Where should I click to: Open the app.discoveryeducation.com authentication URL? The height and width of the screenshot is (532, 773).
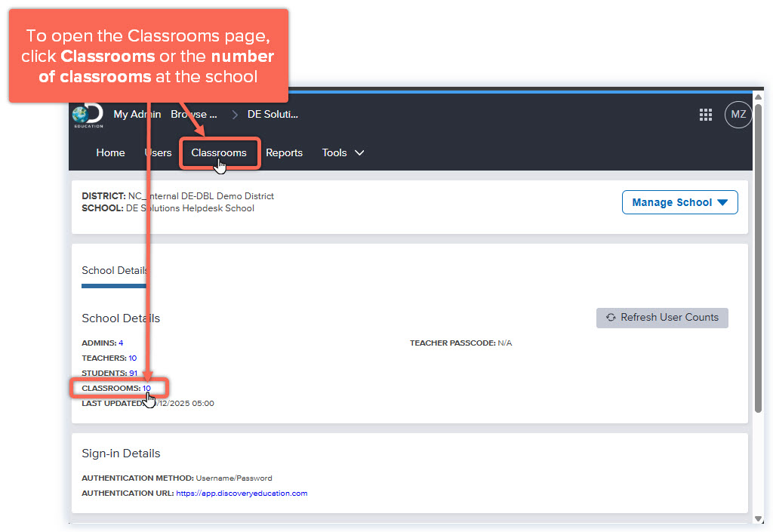[x=242, y=493]
